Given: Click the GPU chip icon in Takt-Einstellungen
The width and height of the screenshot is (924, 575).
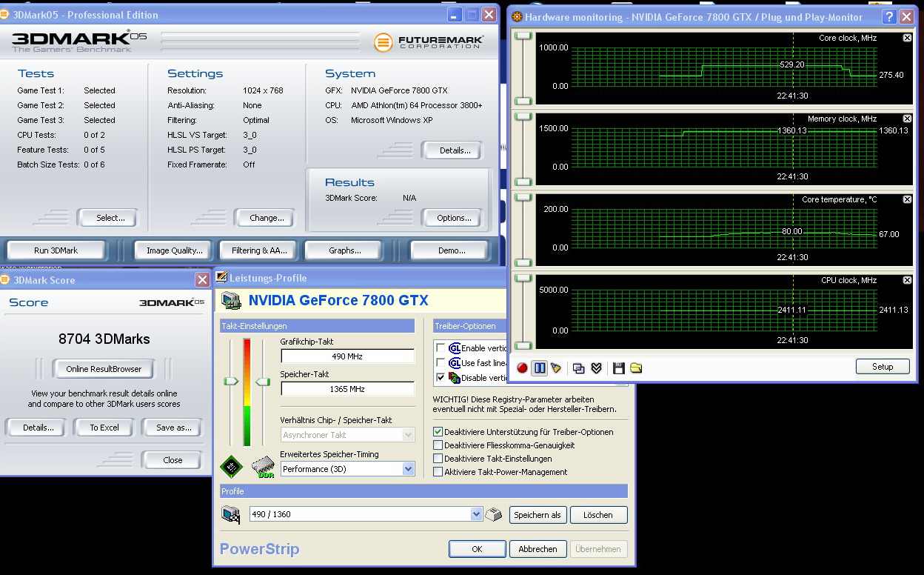Looking at the screenshot, I should (232, 467).
